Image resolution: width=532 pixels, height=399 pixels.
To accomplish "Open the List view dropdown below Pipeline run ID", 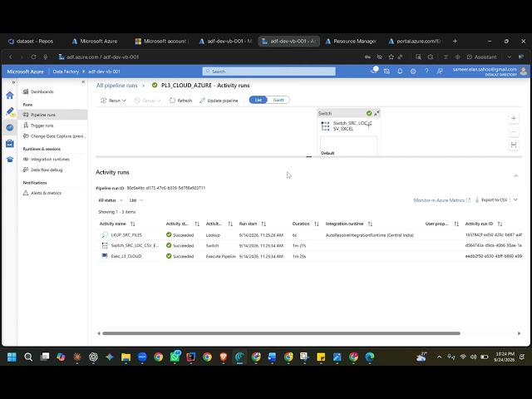I will [x=136, y=200].
